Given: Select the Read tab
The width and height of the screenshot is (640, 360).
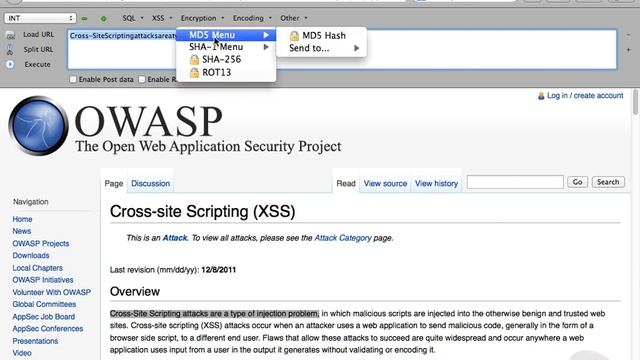Looking at the screenshot, I should 346,184.
